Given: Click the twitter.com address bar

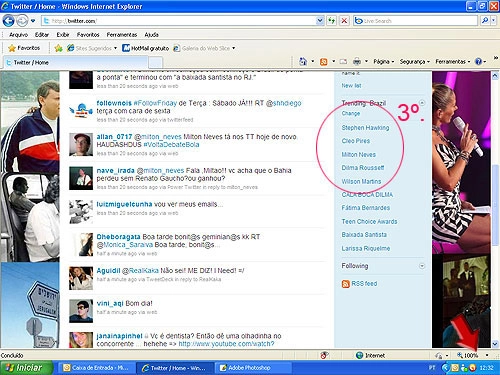Looking at the screenshot, I should coord(178,21).
